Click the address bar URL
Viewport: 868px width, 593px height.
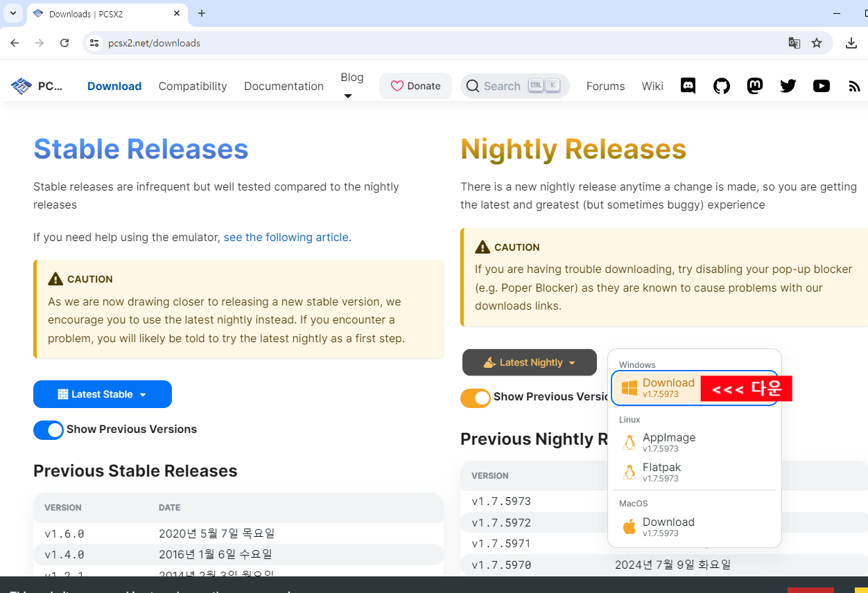click(x=154, y=43)
